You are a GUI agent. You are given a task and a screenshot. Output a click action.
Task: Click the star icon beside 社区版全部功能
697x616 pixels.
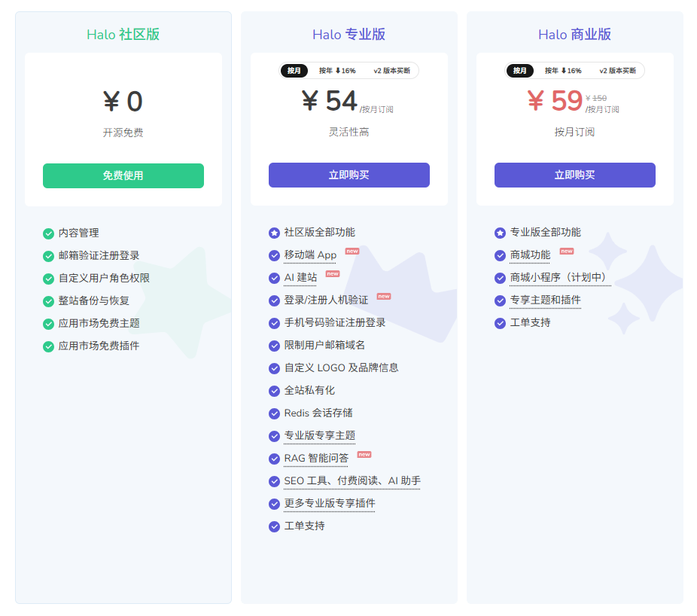274,233
